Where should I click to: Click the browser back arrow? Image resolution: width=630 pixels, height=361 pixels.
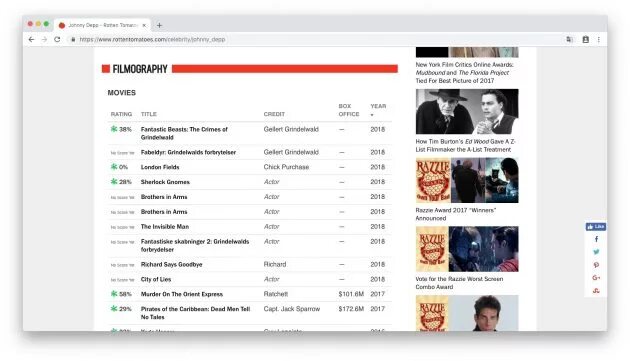point(31,39)
